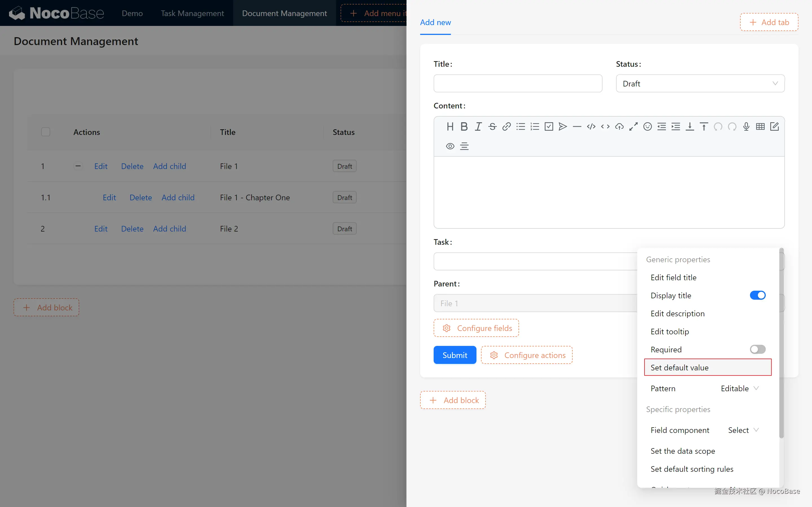Viewport: 812px width, 507px height.
Task: Click the insert table icon
Action: point(760,126)
